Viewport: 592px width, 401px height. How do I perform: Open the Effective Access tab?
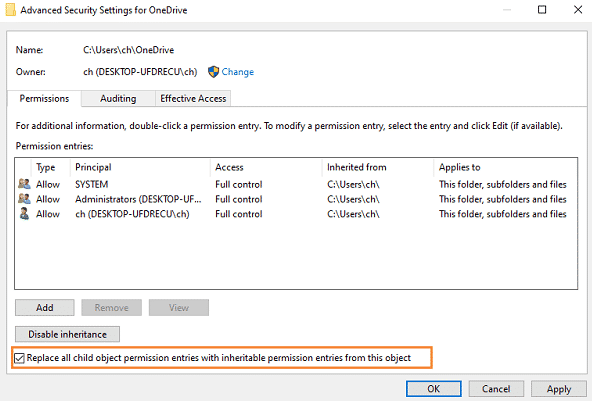pos(193,99)
